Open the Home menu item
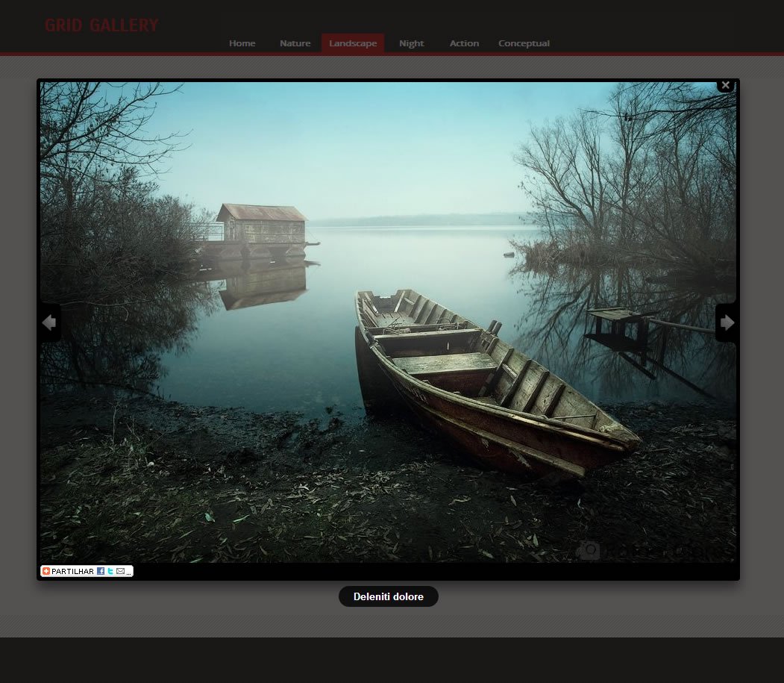This screenshot has height=683, width=784. tap(242, 43)
